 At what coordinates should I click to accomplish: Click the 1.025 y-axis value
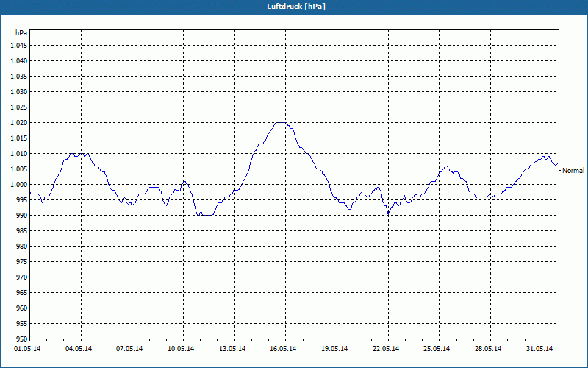click(19, 107)
